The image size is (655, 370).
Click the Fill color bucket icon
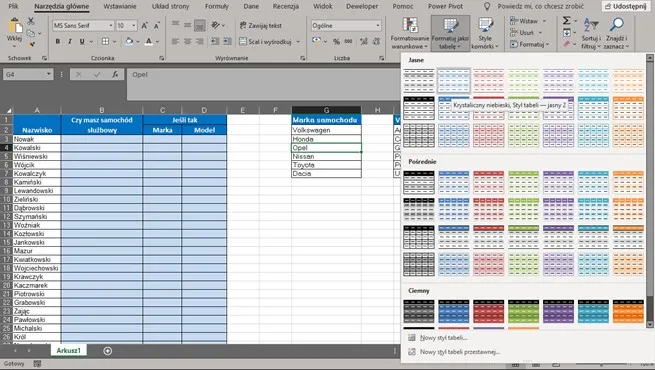click(x=129, y=41)
